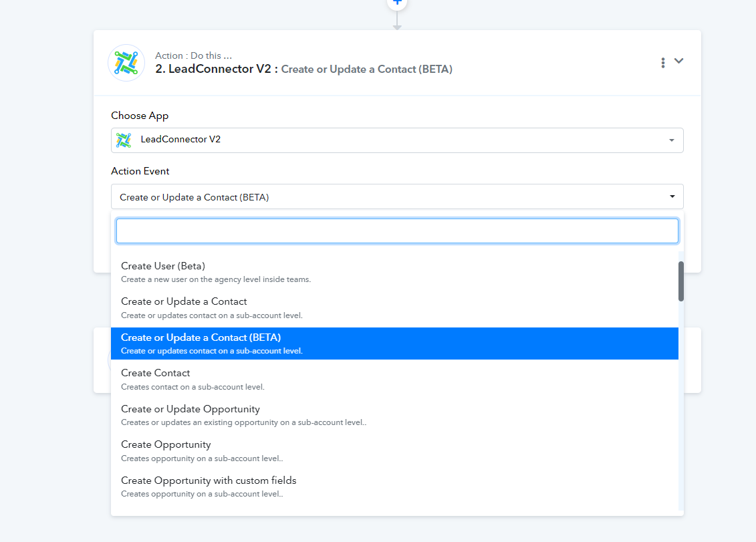Select highlighted Create or Update a Contact (BETA)
The width and height of the screenshot is (756, 542).
pos(394,344)
